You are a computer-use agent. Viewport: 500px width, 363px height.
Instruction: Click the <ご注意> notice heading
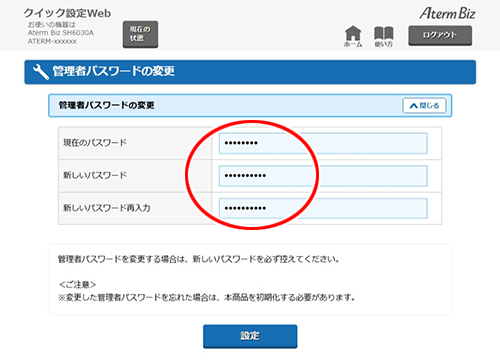78,285
